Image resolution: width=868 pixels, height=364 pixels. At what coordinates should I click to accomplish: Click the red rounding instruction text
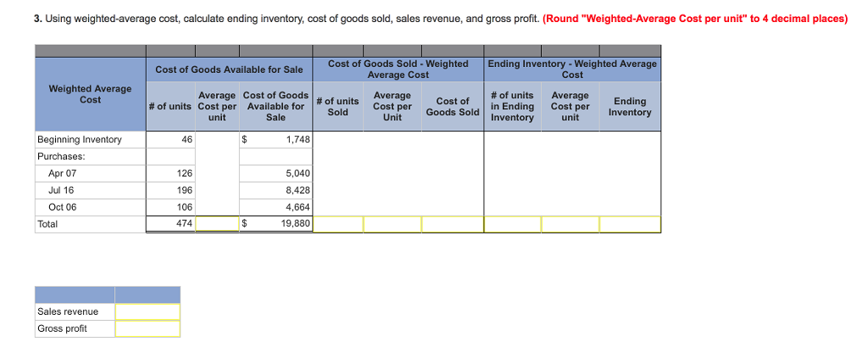695,19
